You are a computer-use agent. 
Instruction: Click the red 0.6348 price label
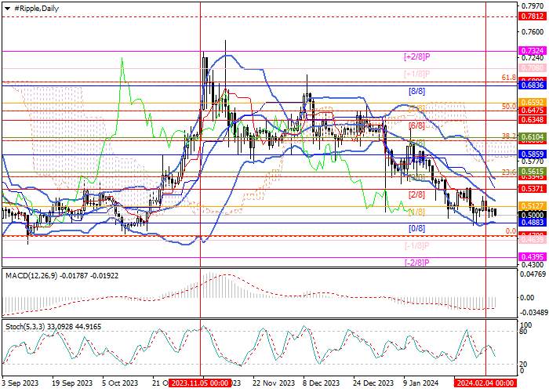(533, 120)
